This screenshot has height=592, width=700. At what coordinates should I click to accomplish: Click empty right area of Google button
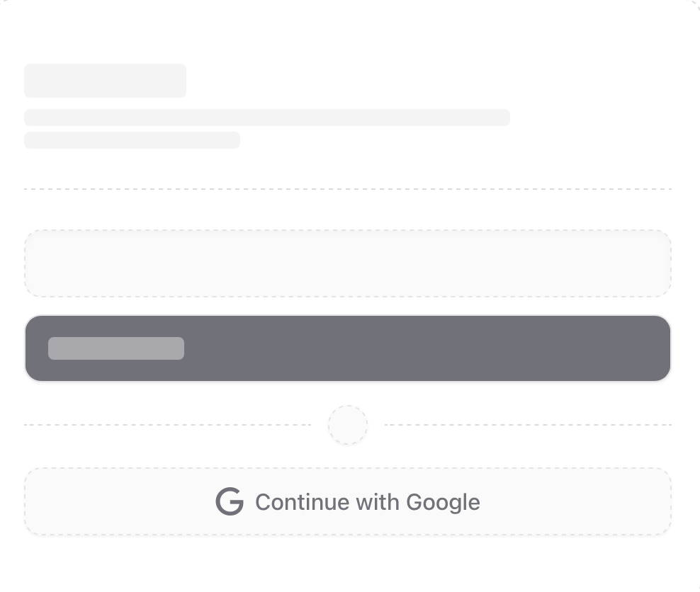tap(581, 502)
